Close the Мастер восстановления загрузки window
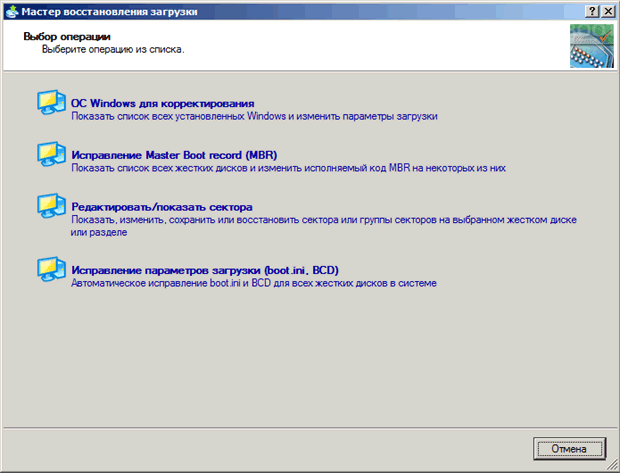620x473 pixels. click(x=608, y=11)
